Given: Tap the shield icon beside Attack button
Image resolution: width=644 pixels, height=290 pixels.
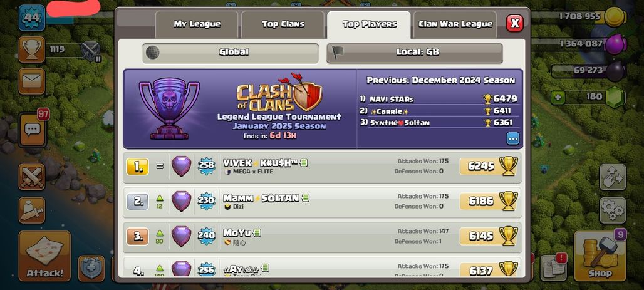Looking at the screenshot, I should [x=91, y=268].
